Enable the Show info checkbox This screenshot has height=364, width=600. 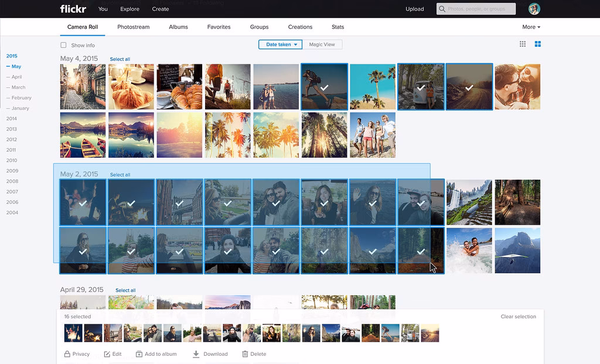pos(63,44)
